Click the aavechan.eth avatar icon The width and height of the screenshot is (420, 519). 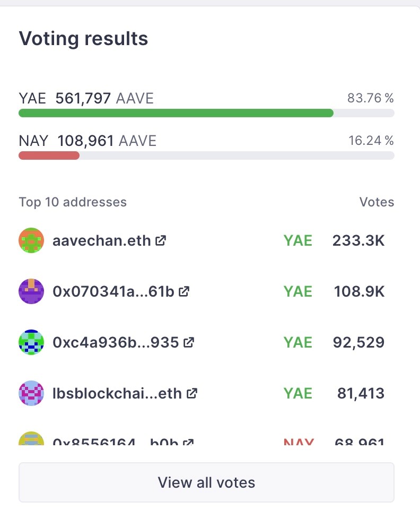[31, 240]
